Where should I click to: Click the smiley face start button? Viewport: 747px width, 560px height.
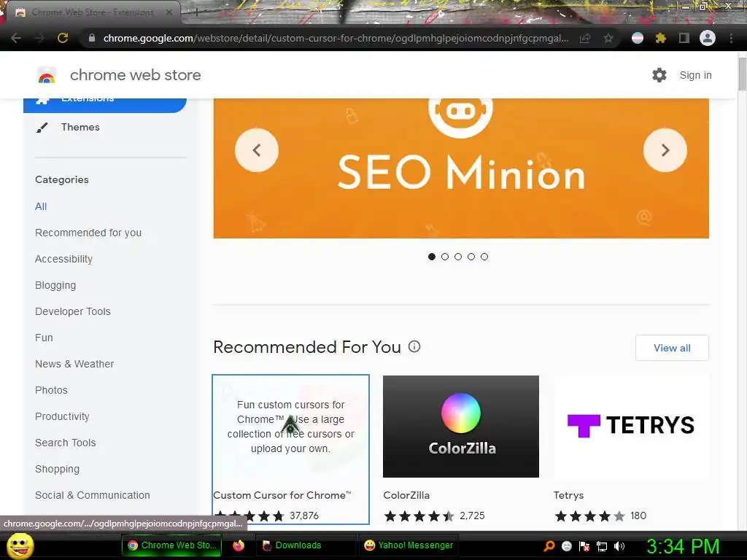tap(20, 546)
